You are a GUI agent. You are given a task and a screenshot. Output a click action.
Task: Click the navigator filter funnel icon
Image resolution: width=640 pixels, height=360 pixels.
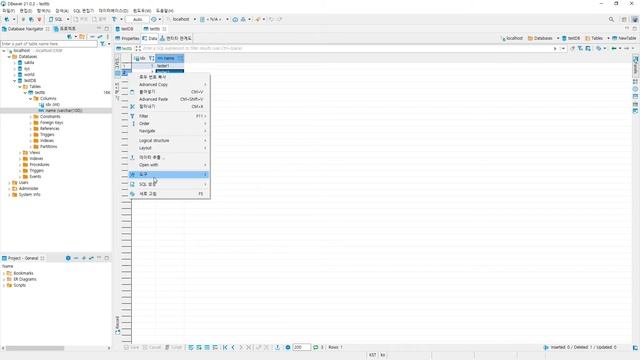102,44
